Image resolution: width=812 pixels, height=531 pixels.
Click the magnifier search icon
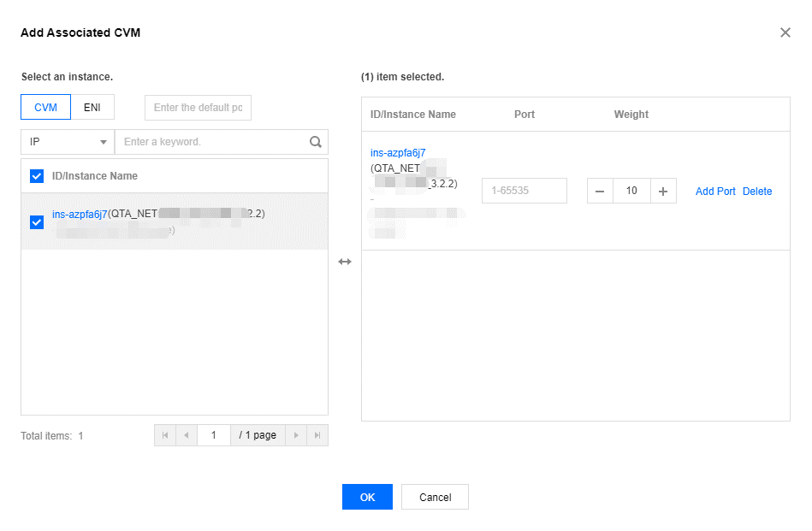(316, 142)
